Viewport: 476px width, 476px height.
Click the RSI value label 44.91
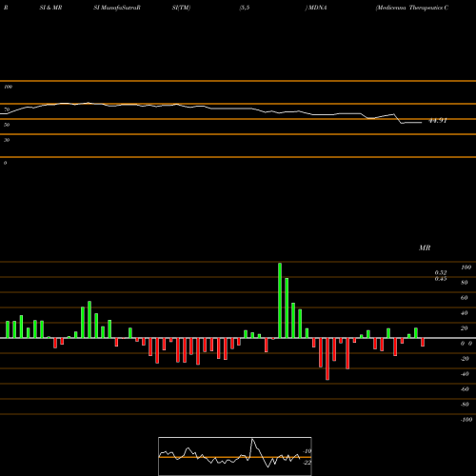pos(438,121)
